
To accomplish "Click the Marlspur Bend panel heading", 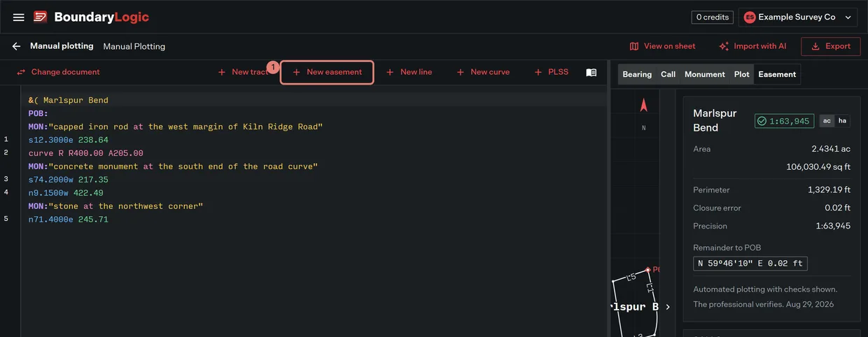I will click(715, 120).
